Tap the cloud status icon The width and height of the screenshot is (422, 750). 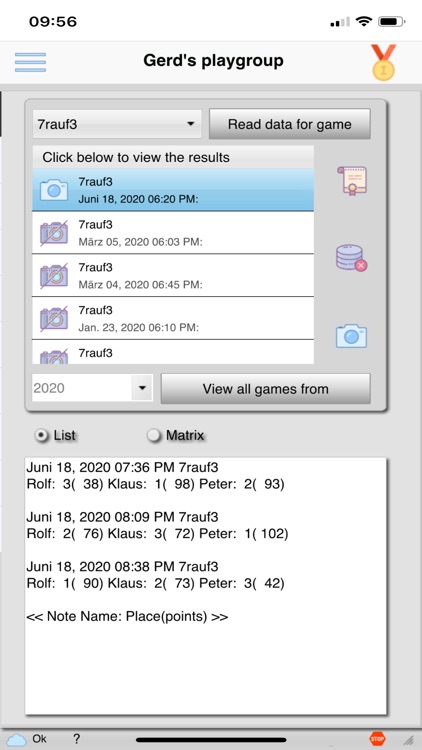[17, 739]
